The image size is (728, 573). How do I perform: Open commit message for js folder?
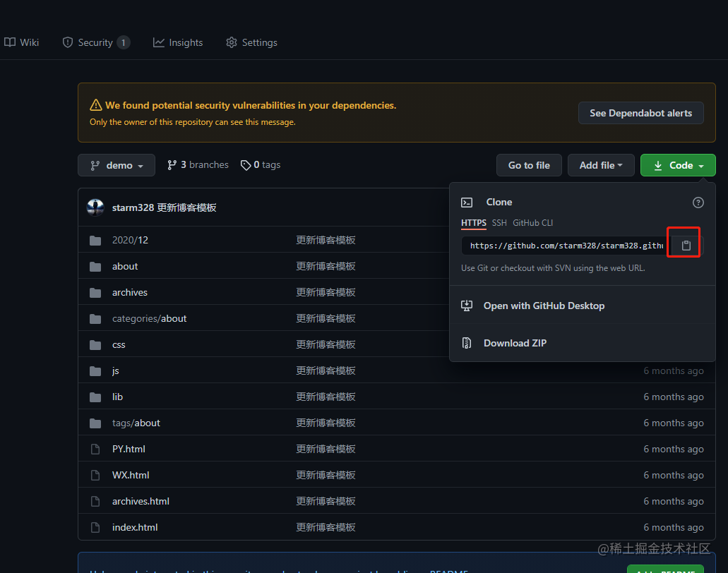(x=326, y=370)
